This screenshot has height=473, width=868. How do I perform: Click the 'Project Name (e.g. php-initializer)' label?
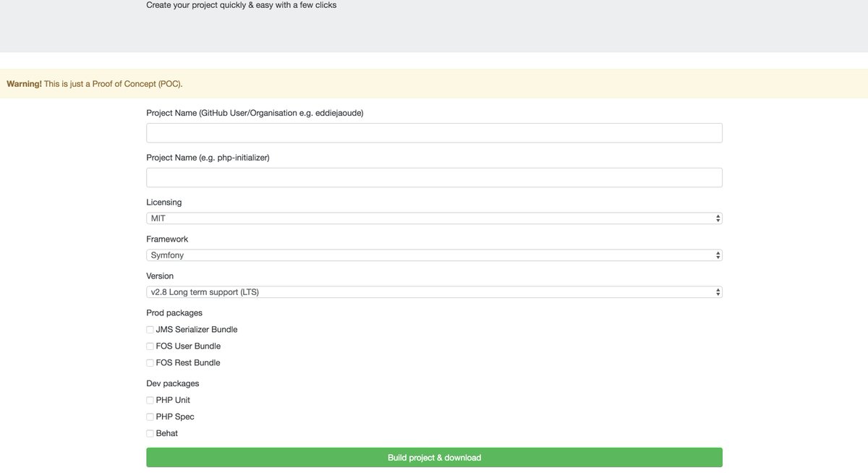pos(208,158)
